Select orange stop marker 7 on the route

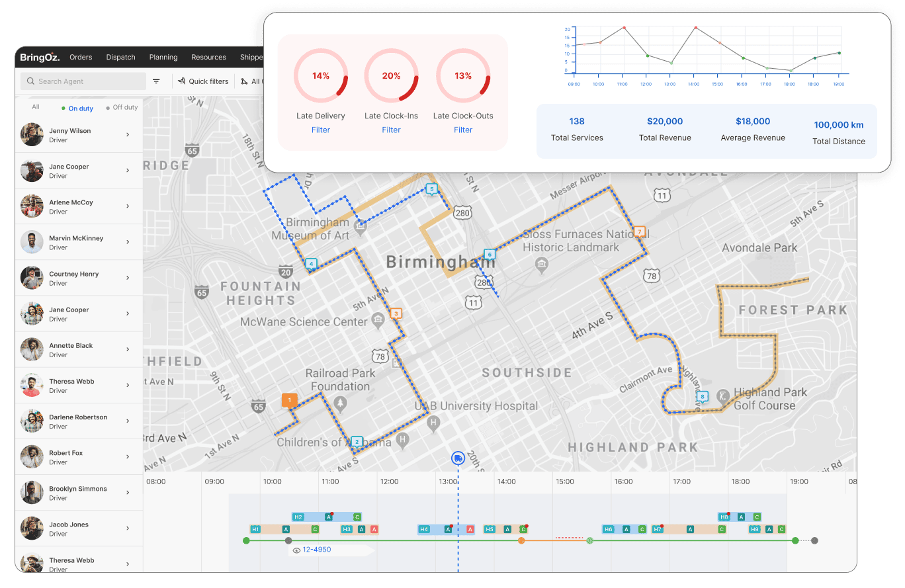639,231
